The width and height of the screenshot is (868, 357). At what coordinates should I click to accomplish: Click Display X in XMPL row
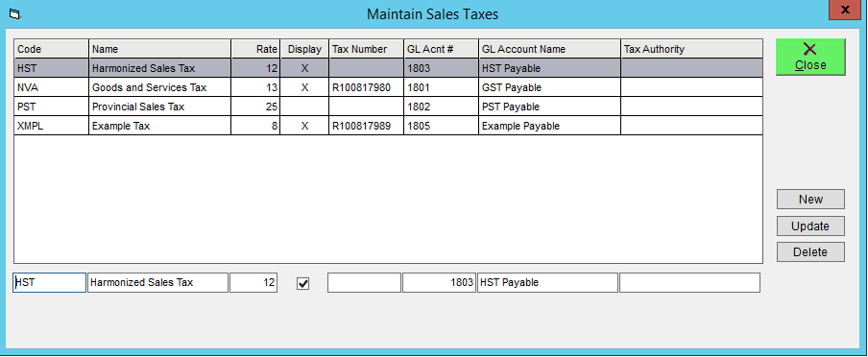pos(304,126)
